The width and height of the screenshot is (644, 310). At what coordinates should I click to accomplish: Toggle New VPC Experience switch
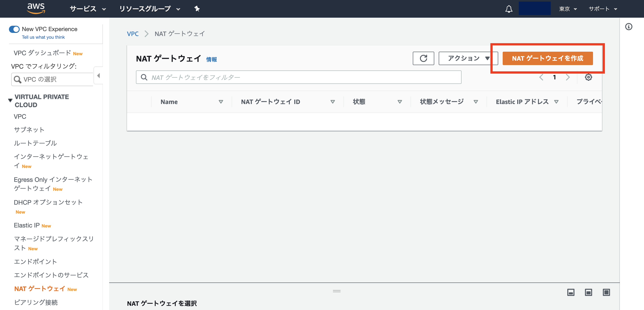tap(14, 29)
